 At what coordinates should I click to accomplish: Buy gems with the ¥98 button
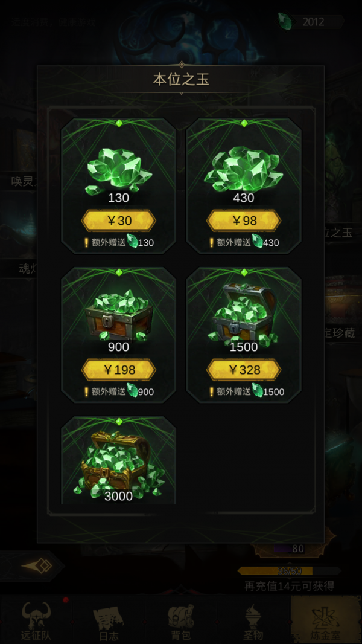tap(244, 221)
